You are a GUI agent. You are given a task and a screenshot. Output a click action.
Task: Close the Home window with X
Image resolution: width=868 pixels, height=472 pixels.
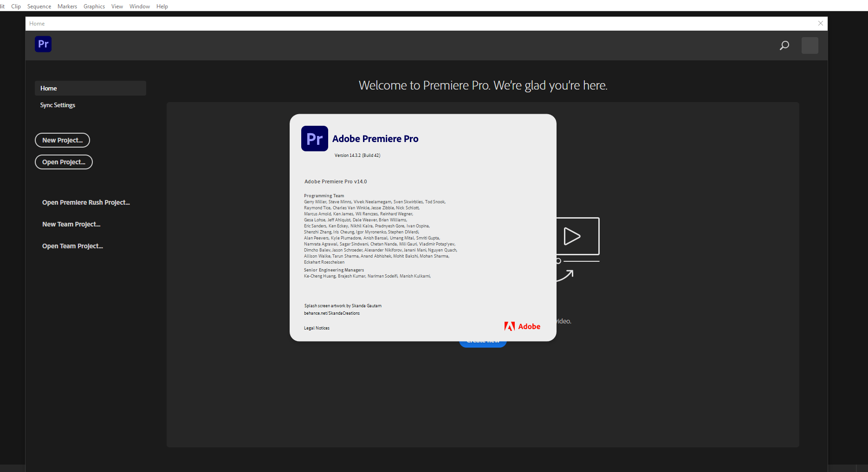pos(821,23)
